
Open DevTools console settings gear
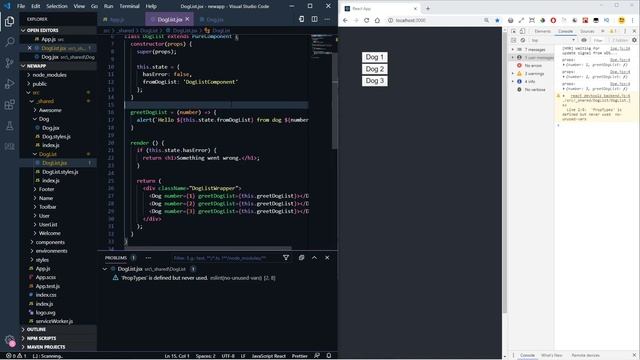click(634, 40)
